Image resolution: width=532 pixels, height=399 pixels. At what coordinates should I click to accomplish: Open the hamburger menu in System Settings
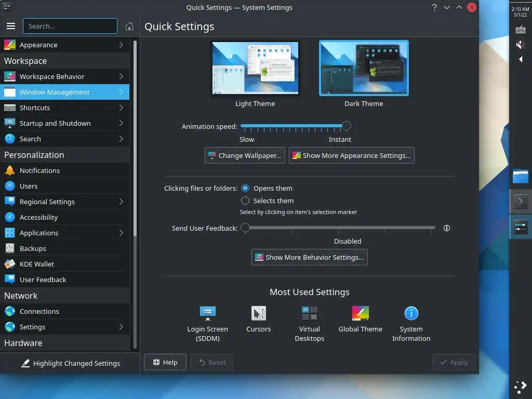coord(11,26)
